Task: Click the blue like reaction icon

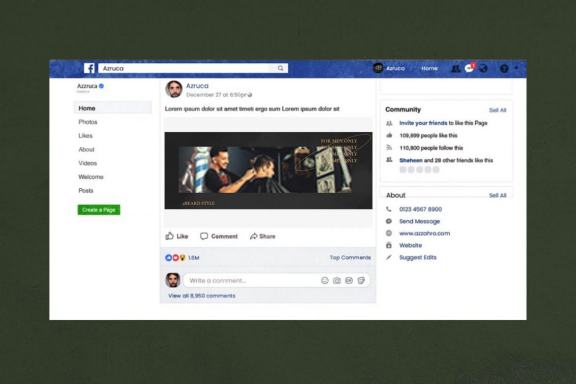Action: tap(169, 258)
